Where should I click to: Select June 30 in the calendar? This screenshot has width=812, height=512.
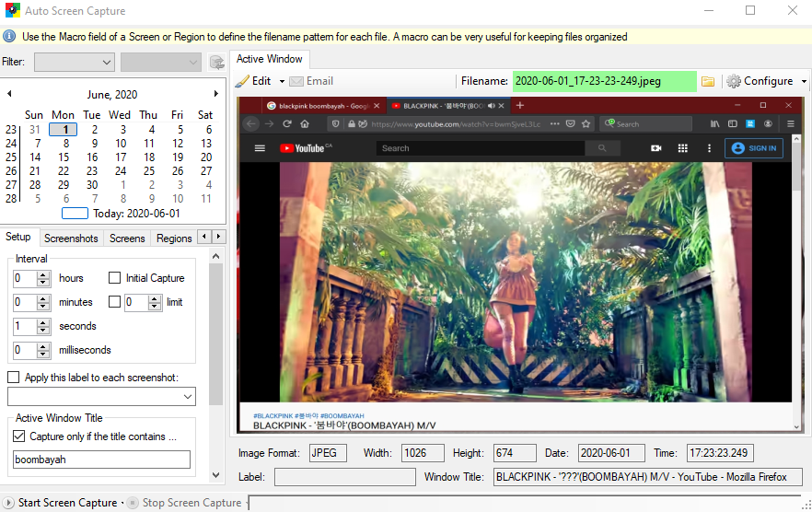coord(92,184)
